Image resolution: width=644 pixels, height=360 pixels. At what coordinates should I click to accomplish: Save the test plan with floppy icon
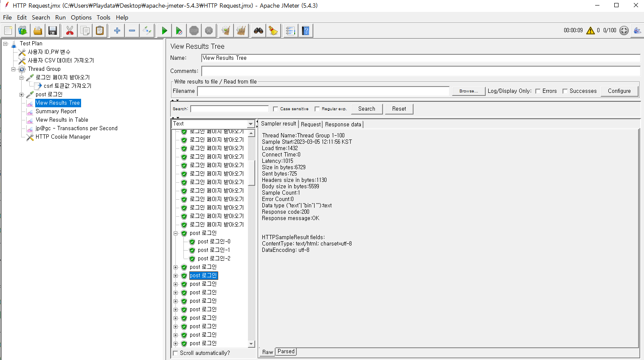[x=53, y=31]
